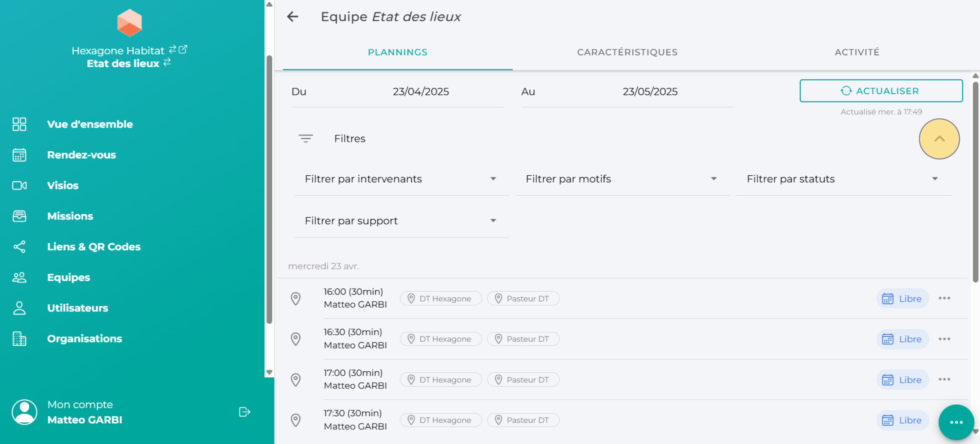Switch to the Caractéristiques tab
Image resolution: width=980 pixels, height=444 pixels.
pyautogui.click(x=627, y=52)
